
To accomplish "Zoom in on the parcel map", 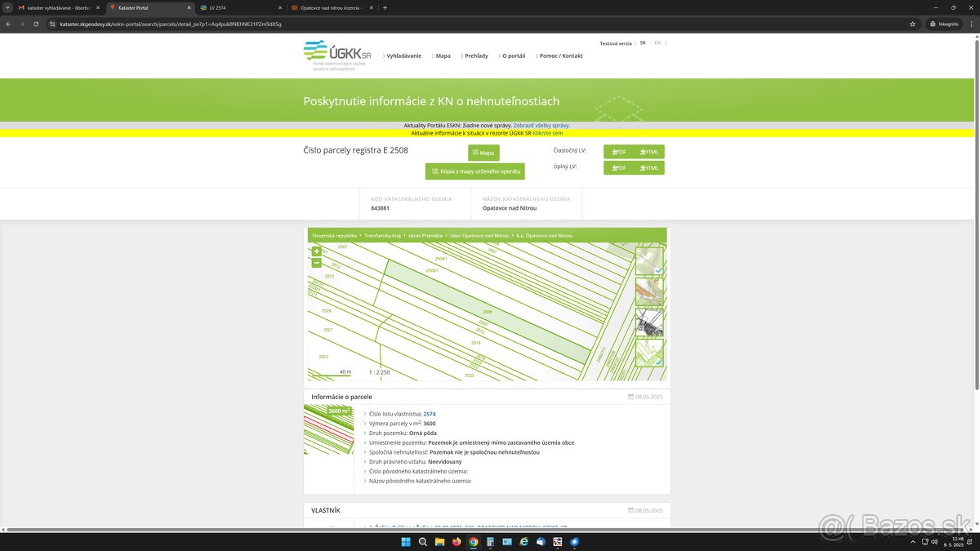I will tap(316, 251).
